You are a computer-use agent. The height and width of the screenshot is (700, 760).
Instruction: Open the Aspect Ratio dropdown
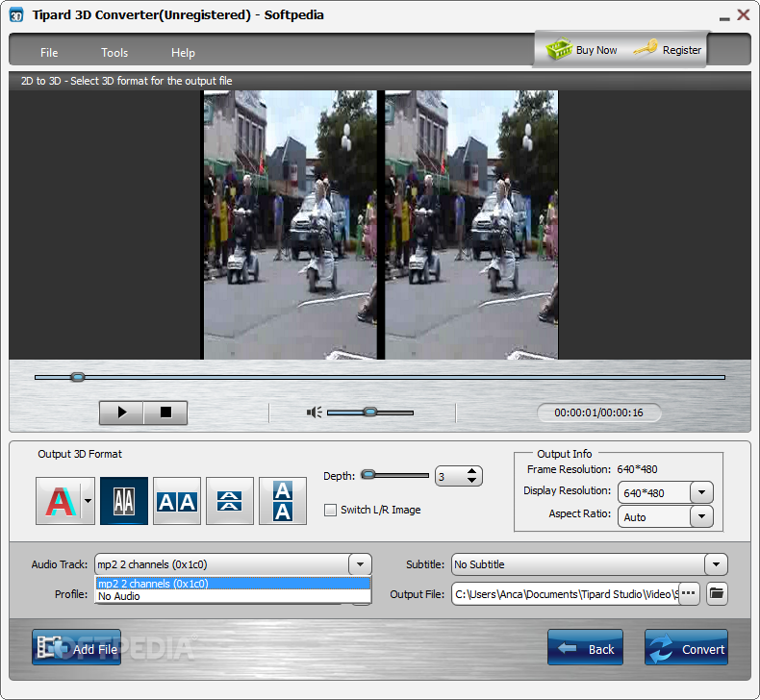[x=701, y=516]
